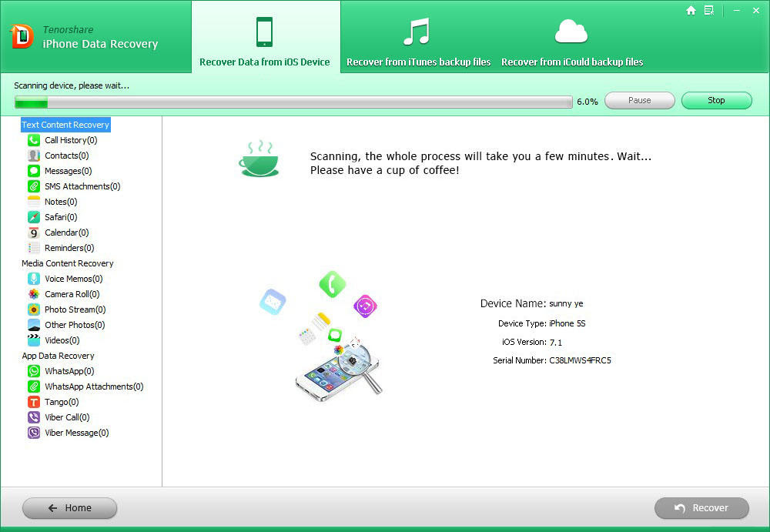This screenshot has height=532, width=770.
Task: Select Other Photos(0) text entry
Action: click(75, 325)
